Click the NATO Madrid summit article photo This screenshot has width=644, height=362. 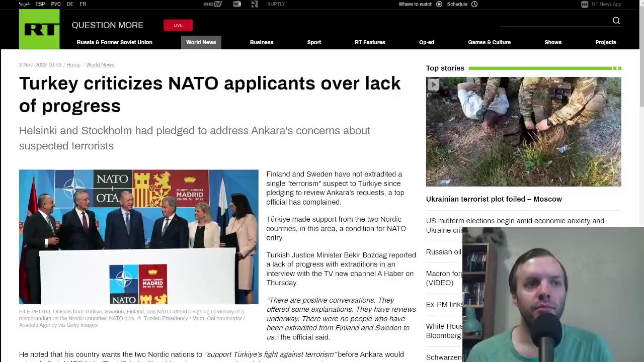click(x=139, y=237)
